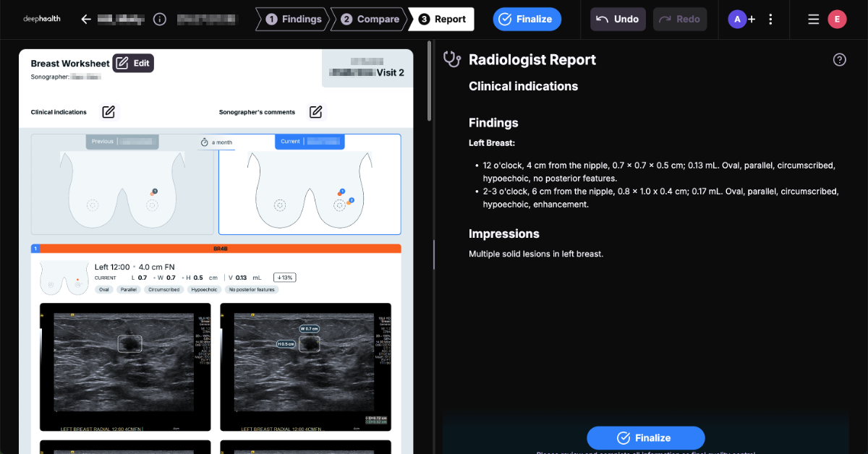Click lesion marker 2 on current diagram
The image size is (868, 454).
[x=350, y=201]
